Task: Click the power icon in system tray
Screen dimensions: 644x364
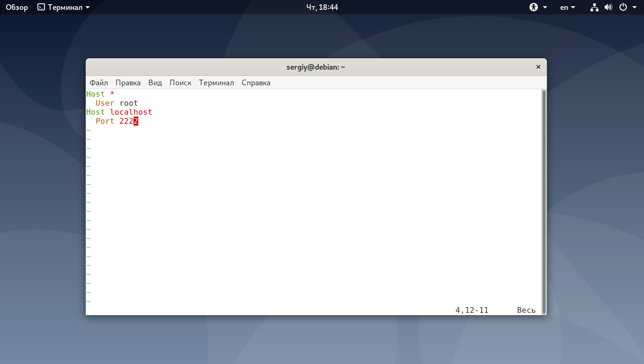Action: pos(623,7)
